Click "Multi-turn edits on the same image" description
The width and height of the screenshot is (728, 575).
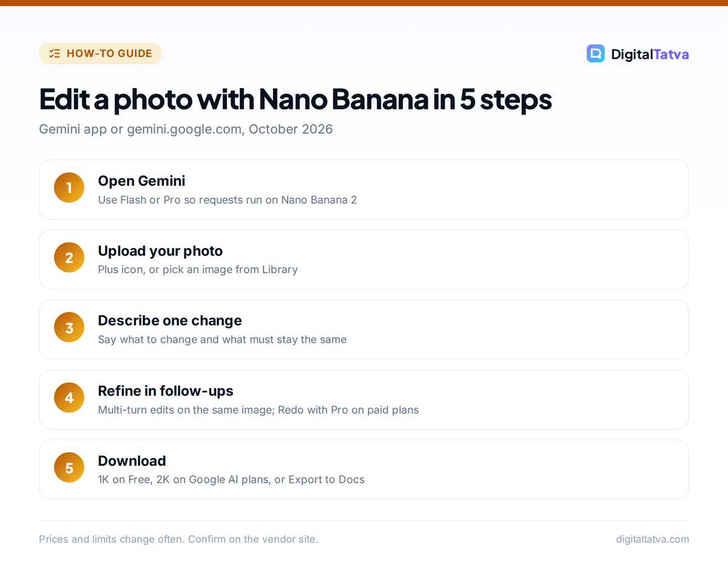[x=258, y=410]
